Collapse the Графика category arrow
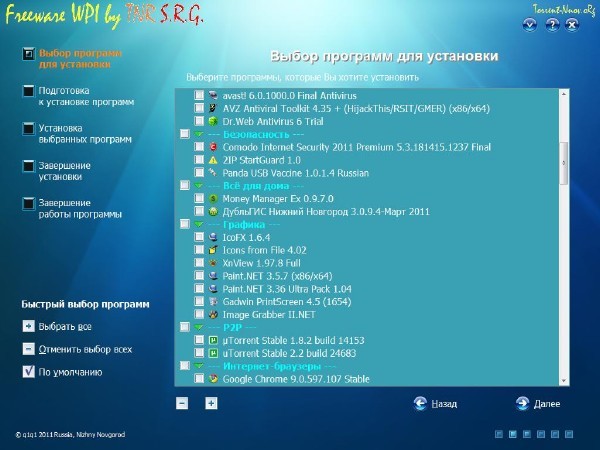Viewport: 600px width, 450px height. [x=199, y=225]
